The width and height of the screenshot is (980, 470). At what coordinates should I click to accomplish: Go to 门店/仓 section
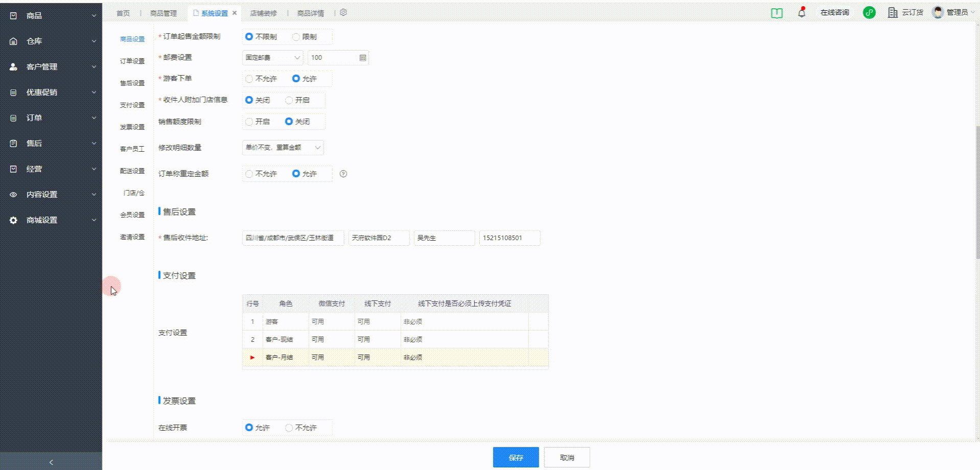pos(134,193)
